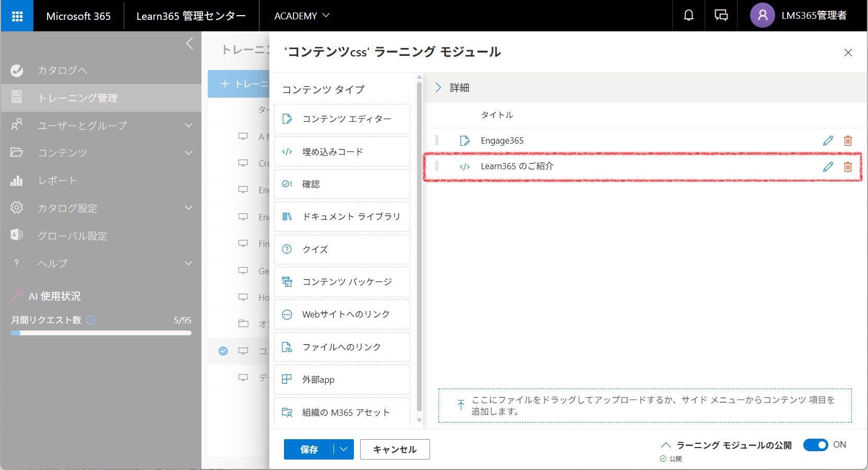This screenshot has height=470, width=868.
Task: Add a コンテンツ パッケージ content item
Action: coord(342,282)
